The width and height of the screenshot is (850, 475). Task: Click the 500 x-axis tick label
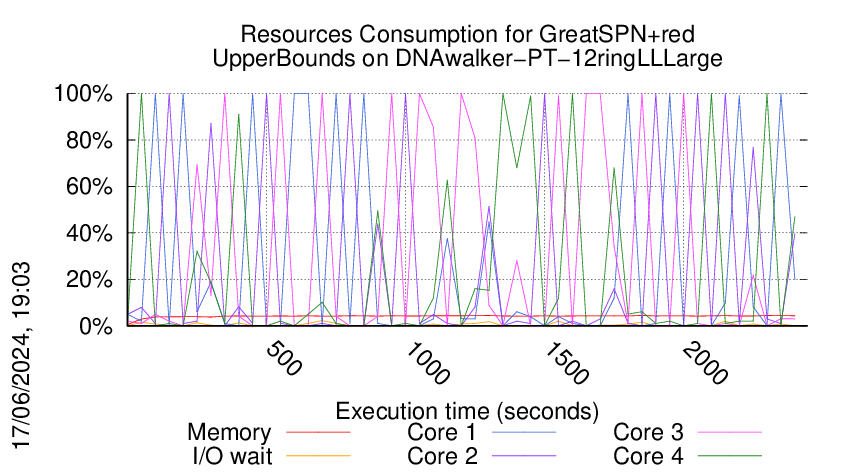click(x=284, y=358)
